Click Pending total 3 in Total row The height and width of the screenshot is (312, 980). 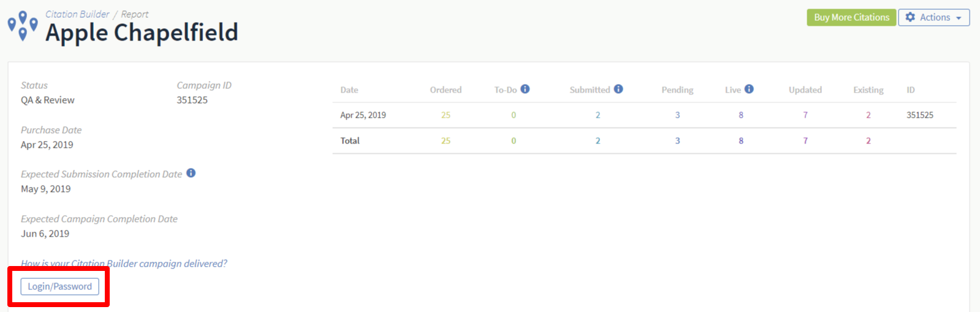[677, 141]
